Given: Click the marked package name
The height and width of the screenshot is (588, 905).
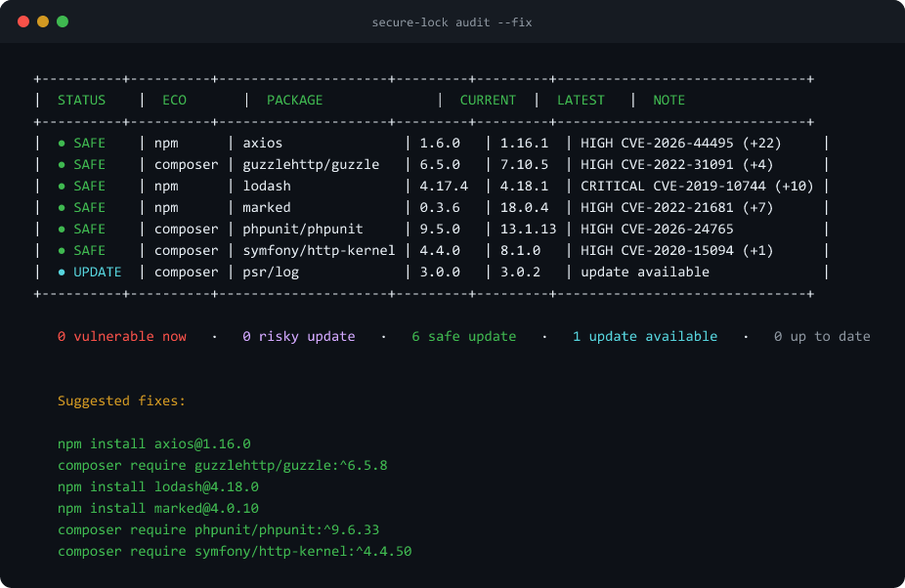Looking at the screenshot, I should [x=267, y=207].
